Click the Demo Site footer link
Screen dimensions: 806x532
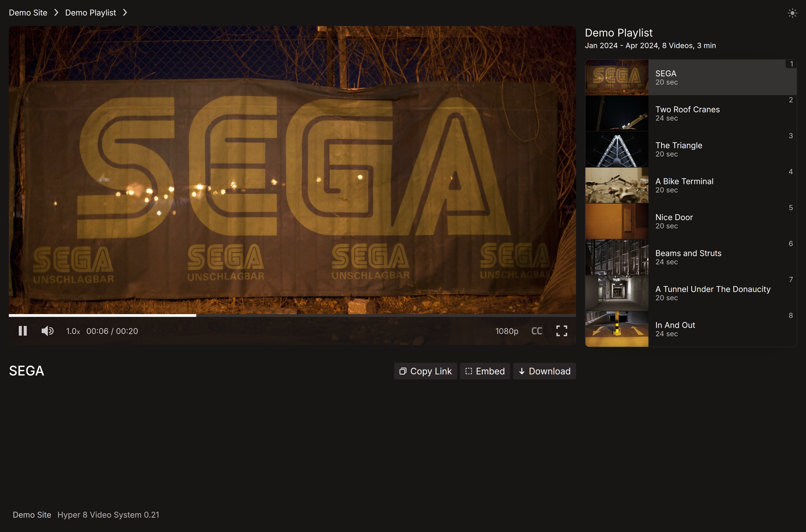tap(32, 515)
